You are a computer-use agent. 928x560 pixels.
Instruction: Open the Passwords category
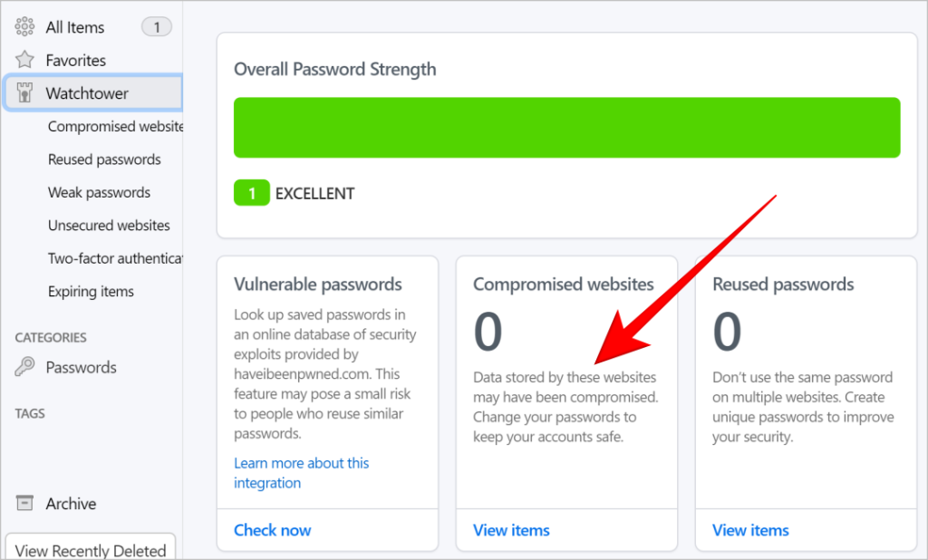(81, 367)
